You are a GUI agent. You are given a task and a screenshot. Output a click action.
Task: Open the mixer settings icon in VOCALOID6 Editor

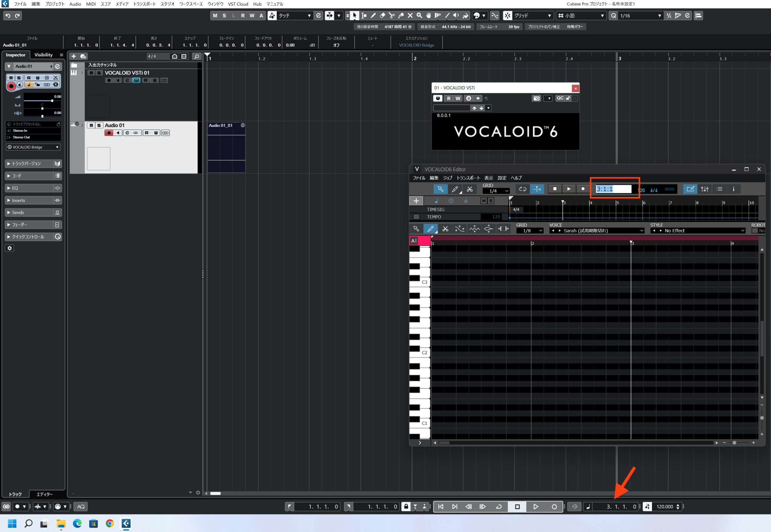click(705, 189)
